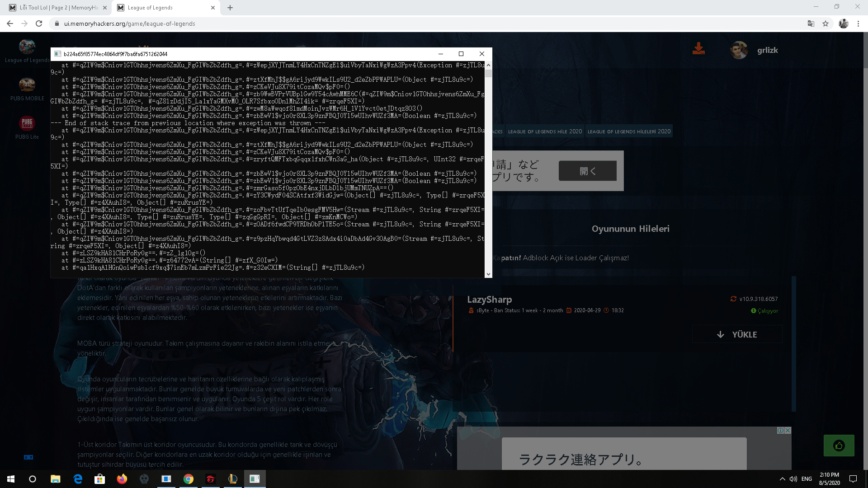Click console scrollbar up arrow
868x488 pixels.
(488, 65)
